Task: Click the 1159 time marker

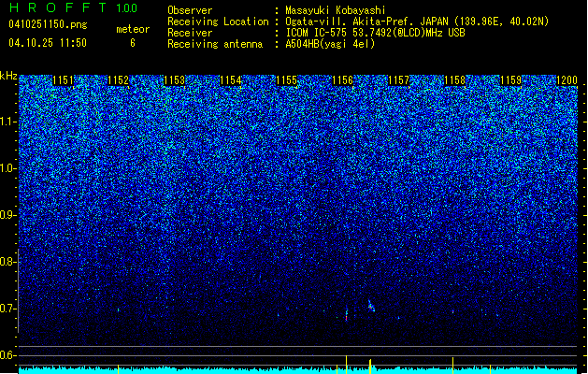Action: (510, 80)
